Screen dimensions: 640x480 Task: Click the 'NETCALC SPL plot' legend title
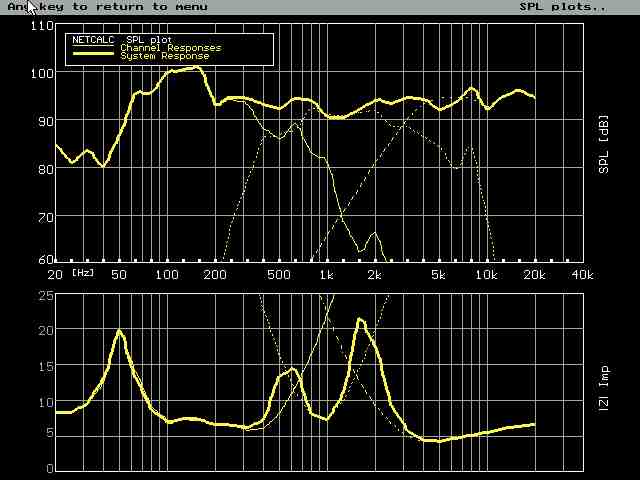(122, 40)
